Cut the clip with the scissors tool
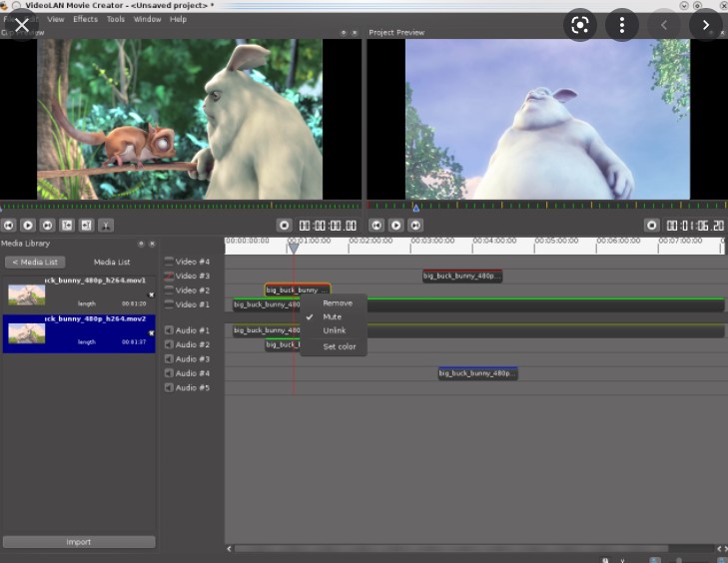The image size is (728, 563). (x=106, y=226)
